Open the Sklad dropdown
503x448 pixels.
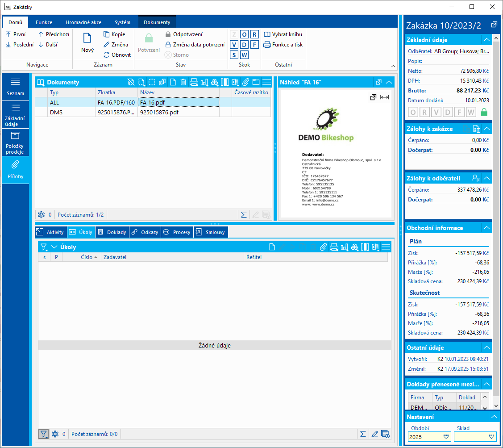point(491,437)
